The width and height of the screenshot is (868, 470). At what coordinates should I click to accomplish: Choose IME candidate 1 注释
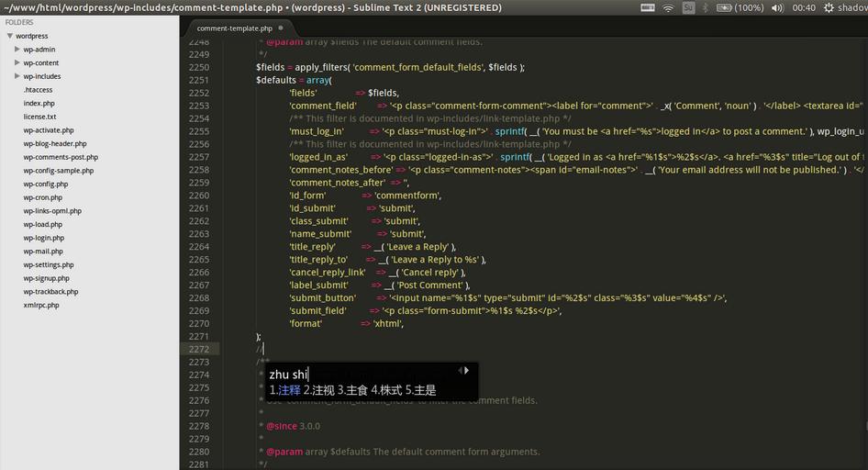click(x=284, y=390)
